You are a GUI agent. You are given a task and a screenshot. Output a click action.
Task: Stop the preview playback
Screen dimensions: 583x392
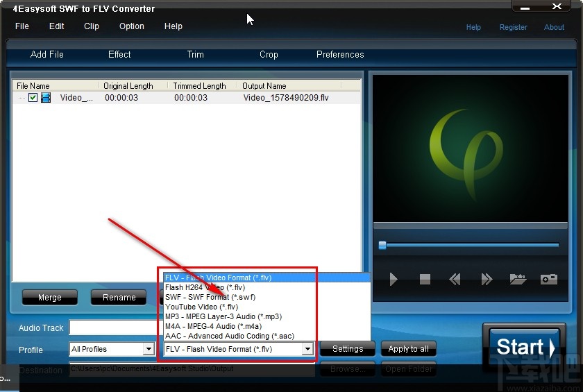pyautogui.click(x=425, y=279)
